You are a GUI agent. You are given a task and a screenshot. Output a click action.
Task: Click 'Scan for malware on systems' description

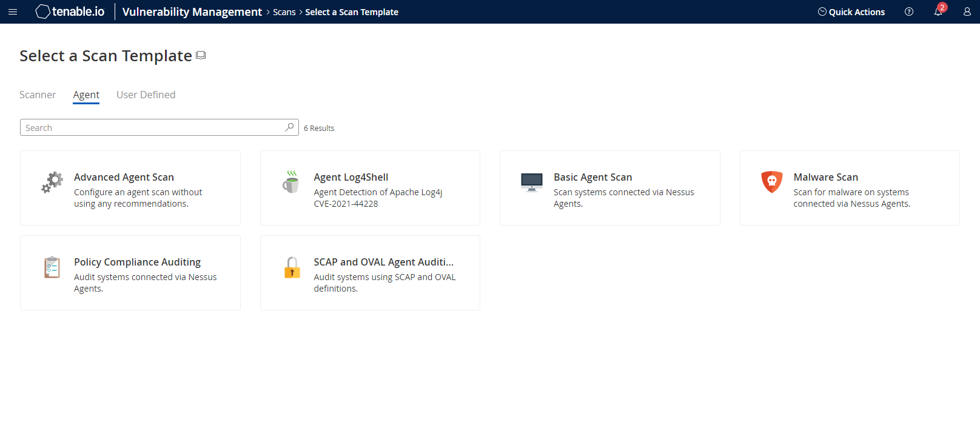coord(851,192)
